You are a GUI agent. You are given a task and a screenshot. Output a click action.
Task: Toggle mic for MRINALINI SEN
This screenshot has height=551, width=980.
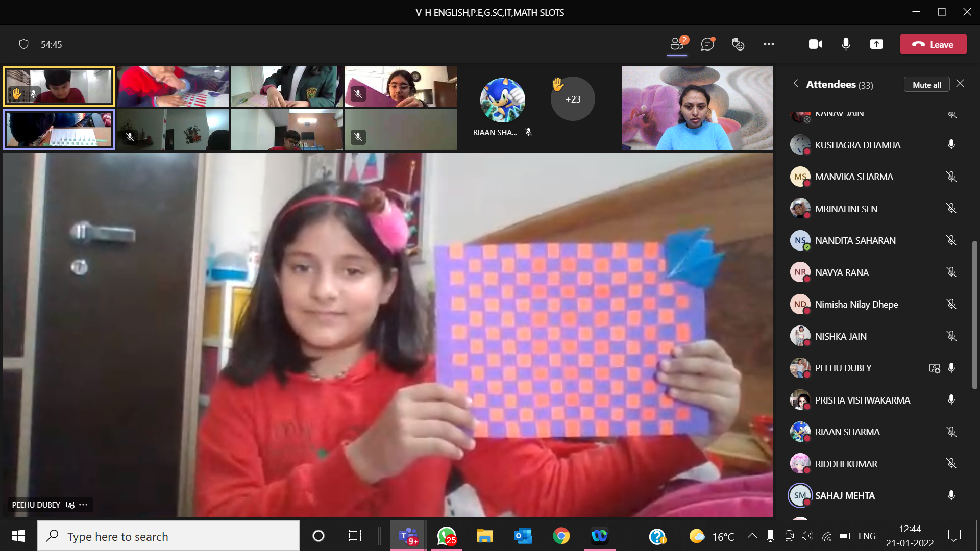click(951, 209)
